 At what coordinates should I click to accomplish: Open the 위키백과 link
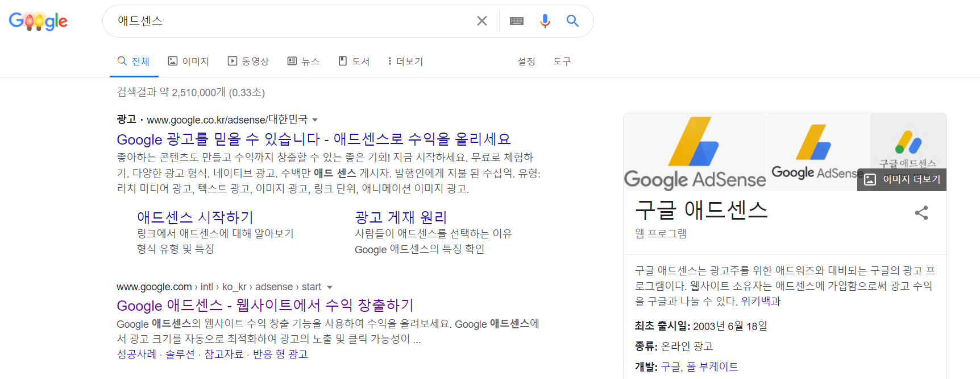coord(761,302)
